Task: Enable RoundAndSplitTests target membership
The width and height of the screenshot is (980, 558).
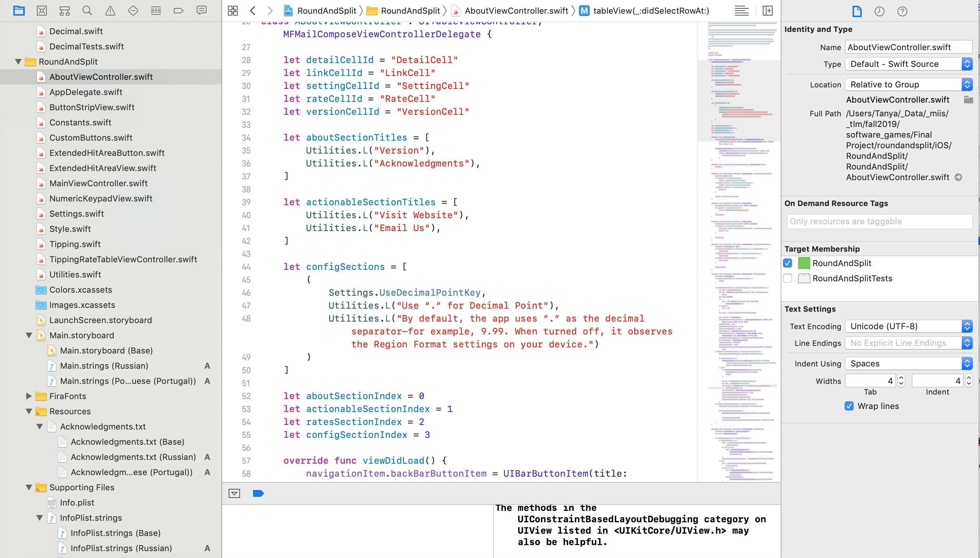Action: click(787, 278)
